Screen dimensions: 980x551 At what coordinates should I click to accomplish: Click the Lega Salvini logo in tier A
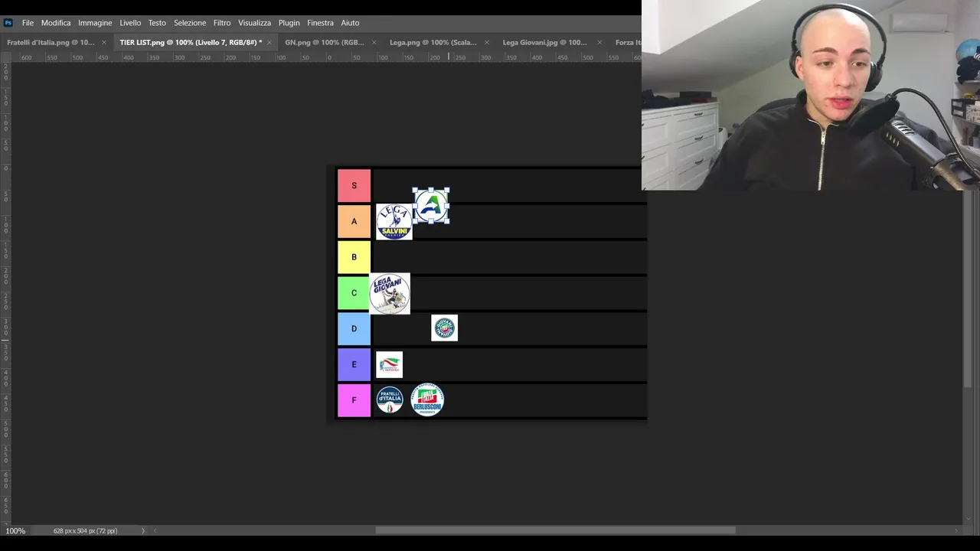(394, 222)
